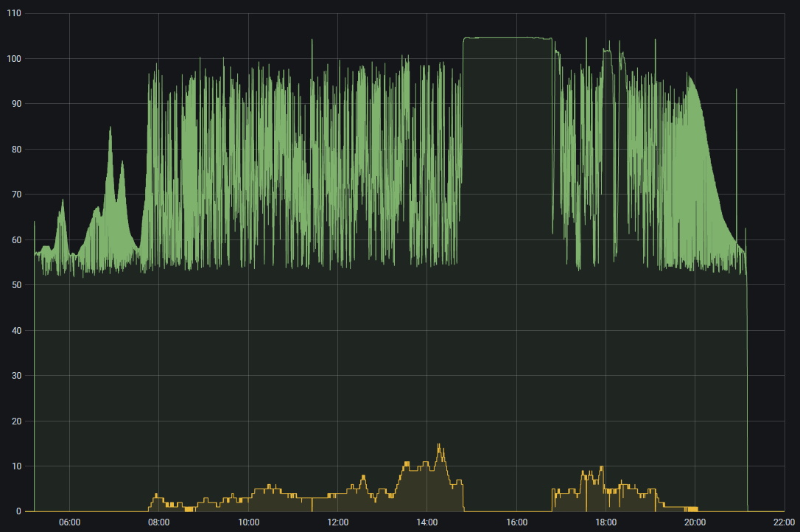Click the 20:00 time axis label
The image size is (800, 532).
point(695,522)
